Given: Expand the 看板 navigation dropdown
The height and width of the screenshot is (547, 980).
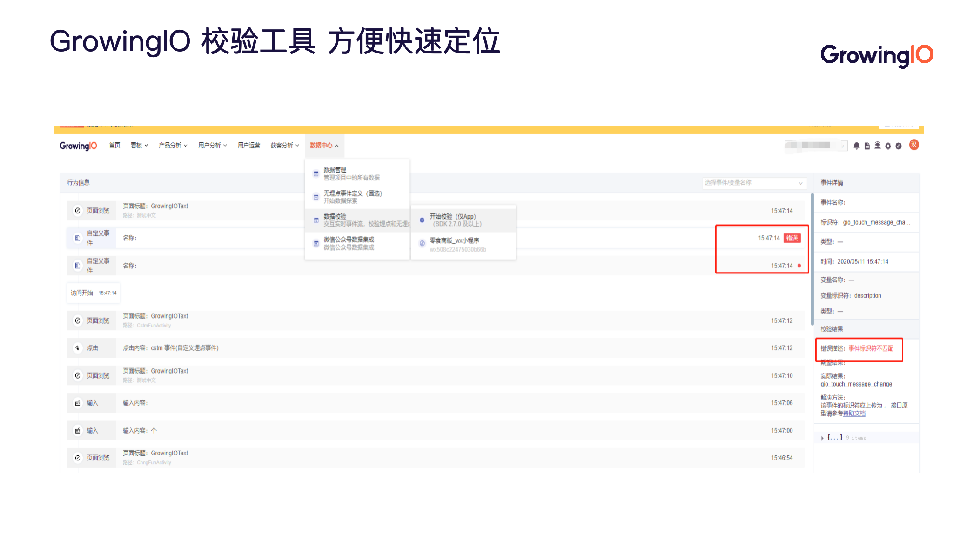Looking at the screenshot, I should pos(139,146).
